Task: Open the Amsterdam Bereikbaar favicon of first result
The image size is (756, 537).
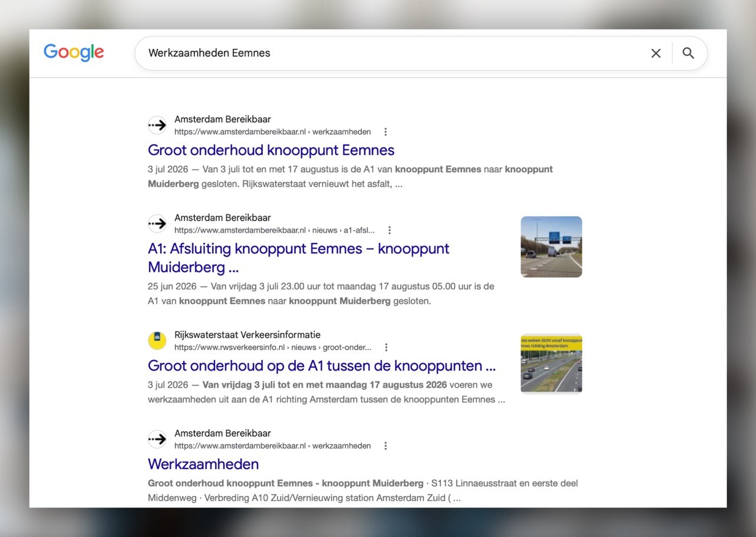Action: tap(157, 125)
